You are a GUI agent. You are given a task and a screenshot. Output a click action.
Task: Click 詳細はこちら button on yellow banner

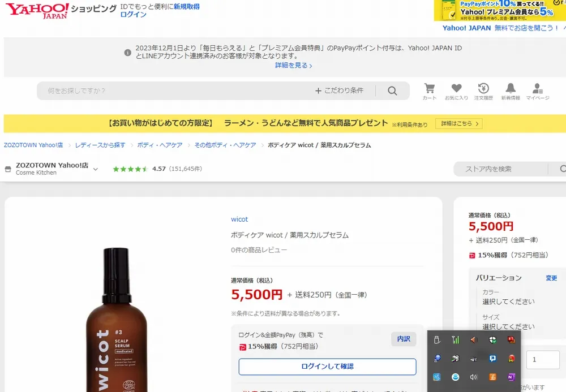pyautogui.click(x=459, y=124)
